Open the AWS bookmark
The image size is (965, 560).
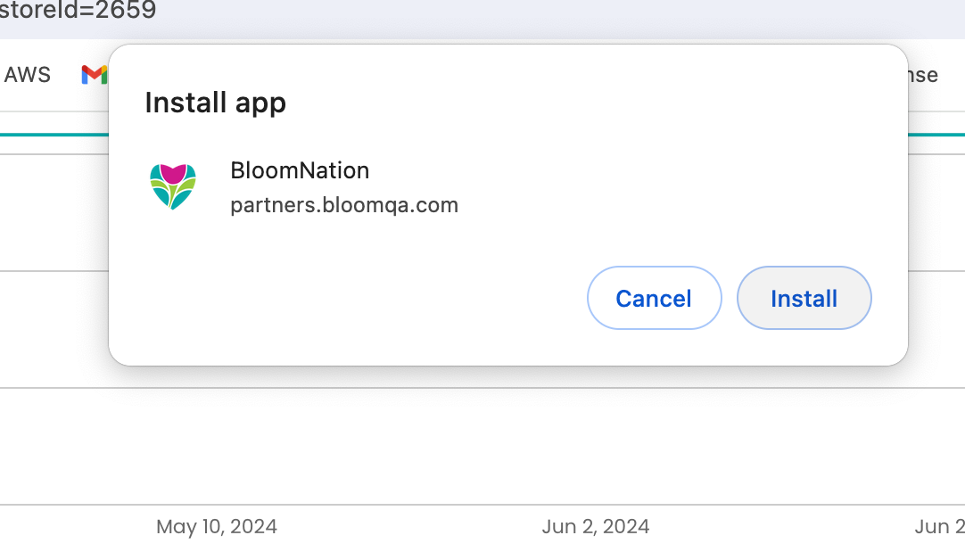tap(28, 75)
